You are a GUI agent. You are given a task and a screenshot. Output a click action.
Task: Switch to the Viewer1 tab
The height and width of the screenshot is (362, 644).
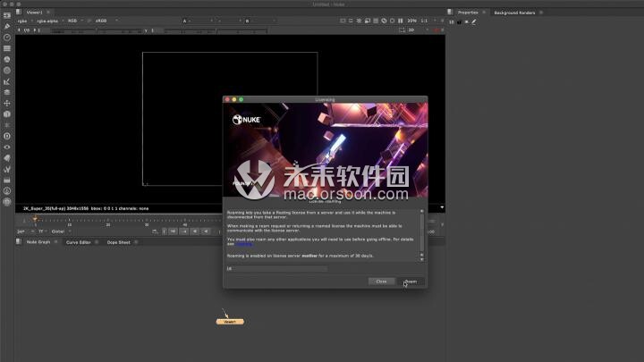35,13
